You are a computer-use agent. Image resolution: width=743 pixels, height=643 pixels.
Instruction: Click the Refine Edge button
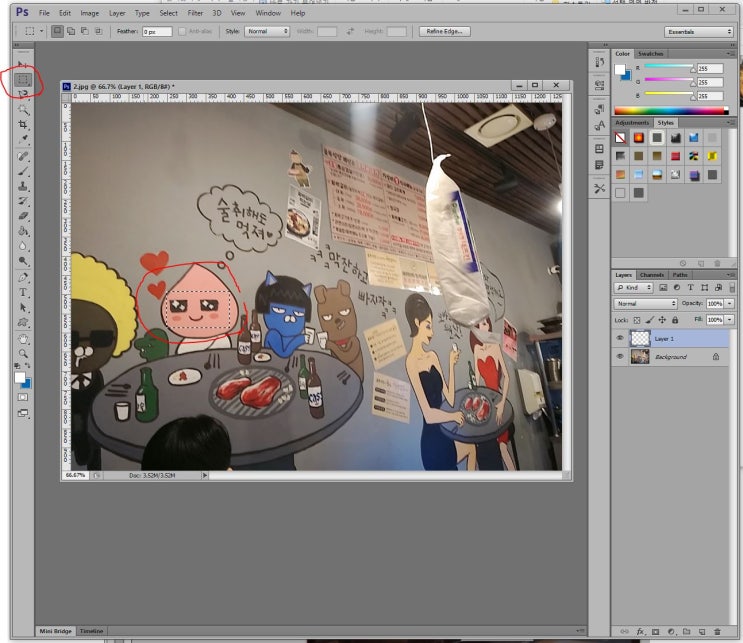click(x=444, y=31)
